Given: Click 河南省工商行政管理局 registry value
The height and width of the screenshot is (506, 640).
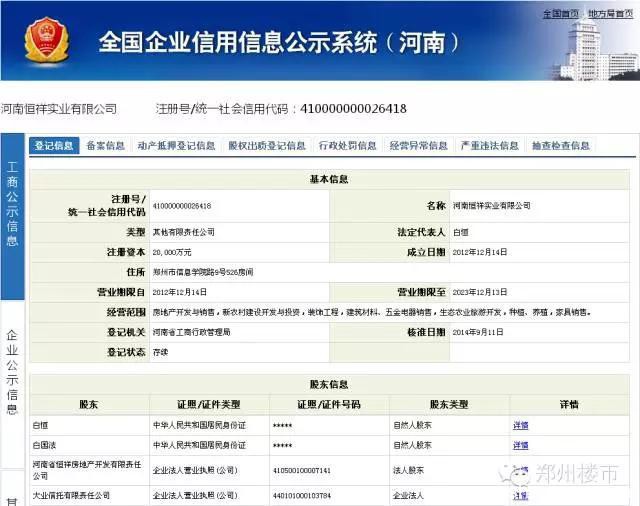Looking at the screenshot, I should (191, 332).
